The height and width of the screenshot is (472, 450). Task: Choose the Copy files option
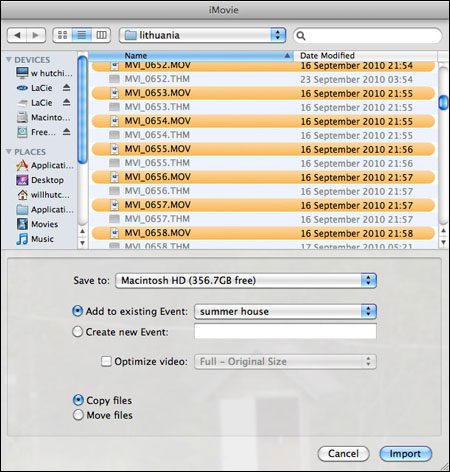click(x=78, y=400)
